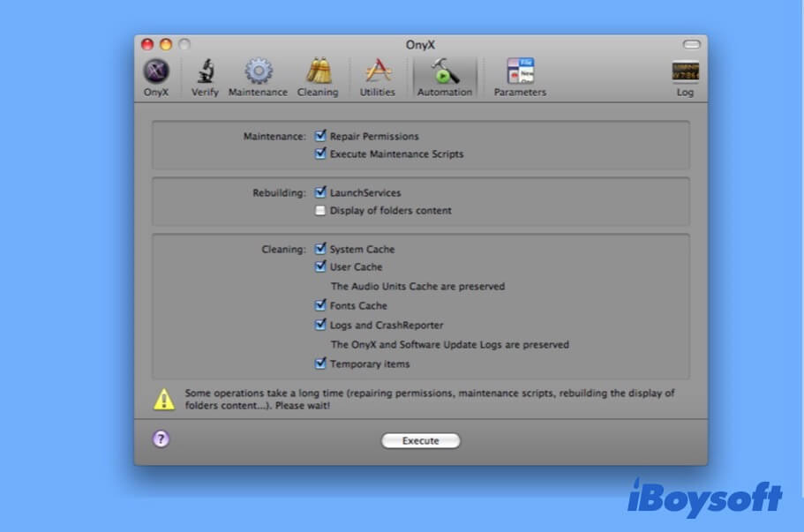804x532 pixels.
Task: Toggle the System Cache checkbox
Action: click(x=321, y=249)
